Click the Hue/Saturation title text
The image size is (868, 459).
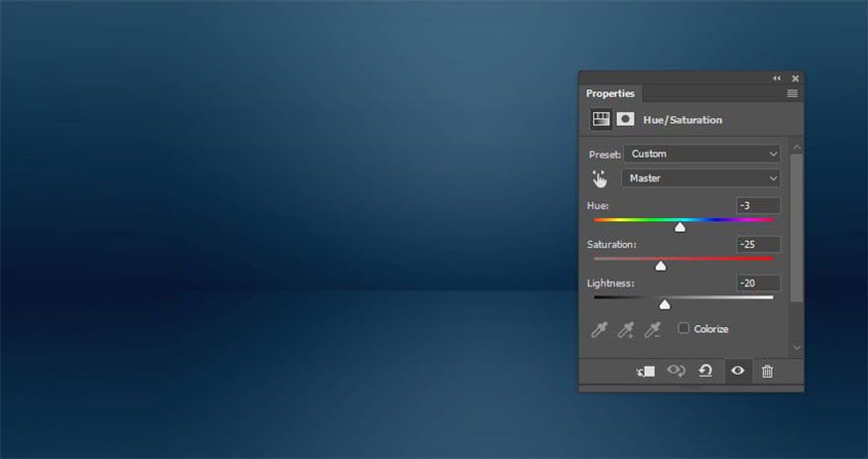pos(682,120)
